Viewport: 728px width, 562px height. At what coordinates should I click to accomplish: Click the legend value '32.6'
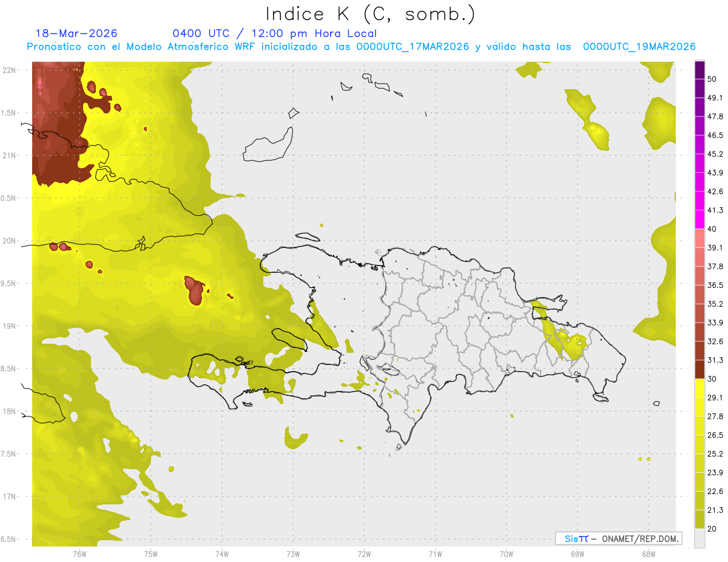tap(715, 341)
